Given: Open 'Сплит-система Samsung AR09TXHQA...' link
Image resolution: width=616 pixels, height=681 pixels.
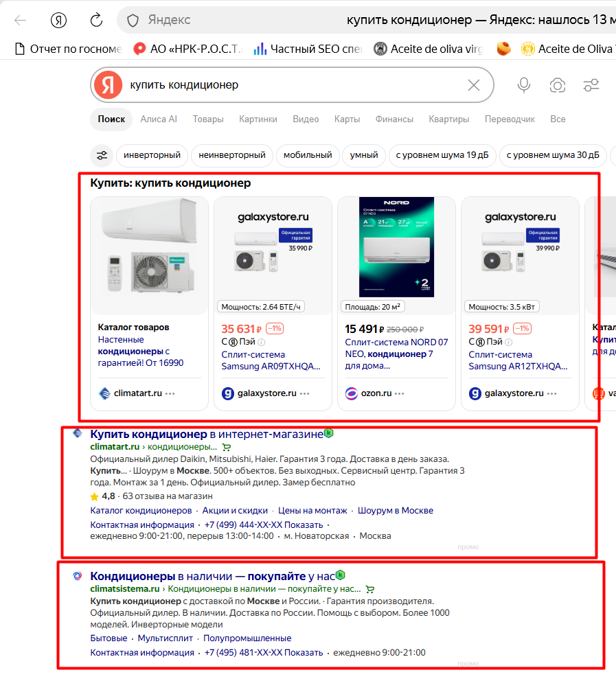Looking at the screenshot, I should click(271, 360).
